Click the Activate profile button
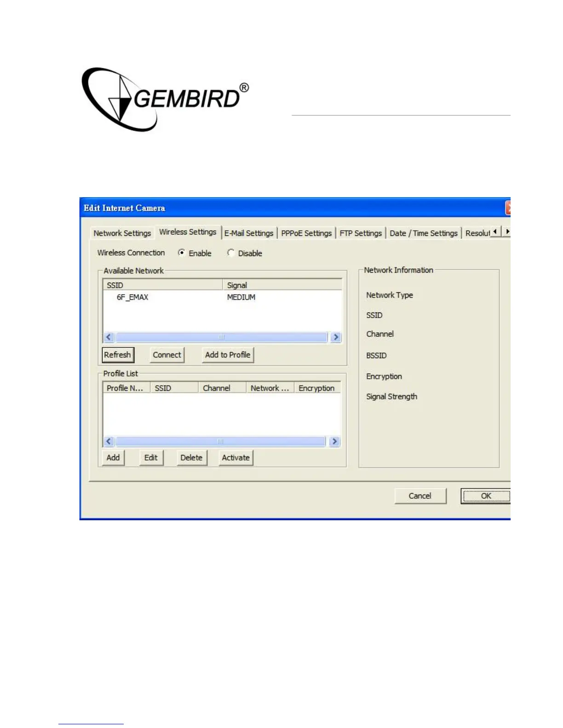This screenshot has height=728, width=563. [x=236, y=458]
